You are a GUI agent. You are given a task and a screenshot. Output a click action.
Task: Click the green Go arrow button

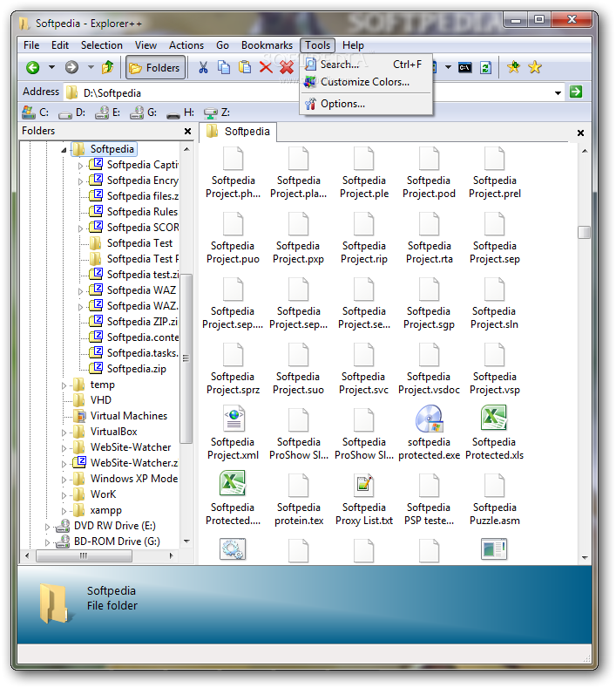(x=576, y=92)
